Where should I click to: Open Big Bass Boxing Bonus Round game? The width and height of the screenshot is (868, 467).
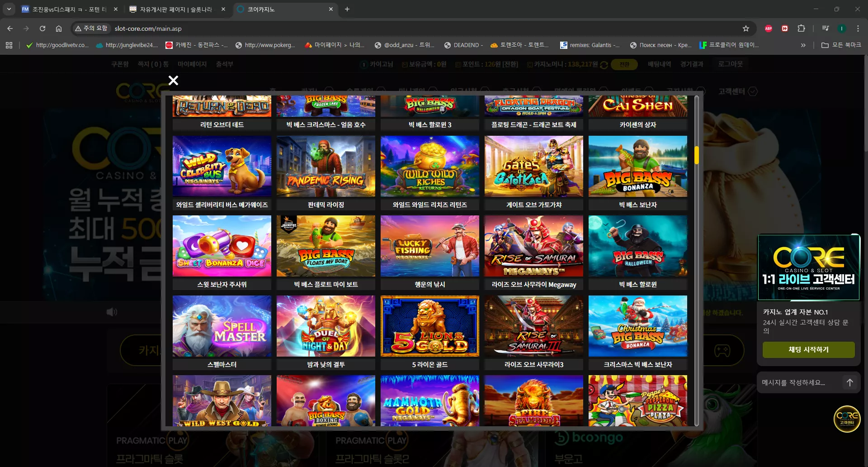[326, 400]
